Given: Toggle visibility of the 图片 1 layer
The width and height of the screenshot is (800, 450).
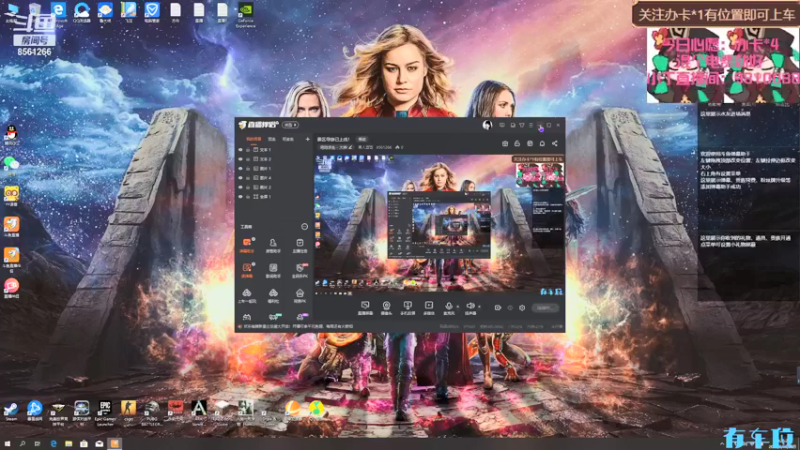Looking at the screenshot, I should tap(240, 168).
